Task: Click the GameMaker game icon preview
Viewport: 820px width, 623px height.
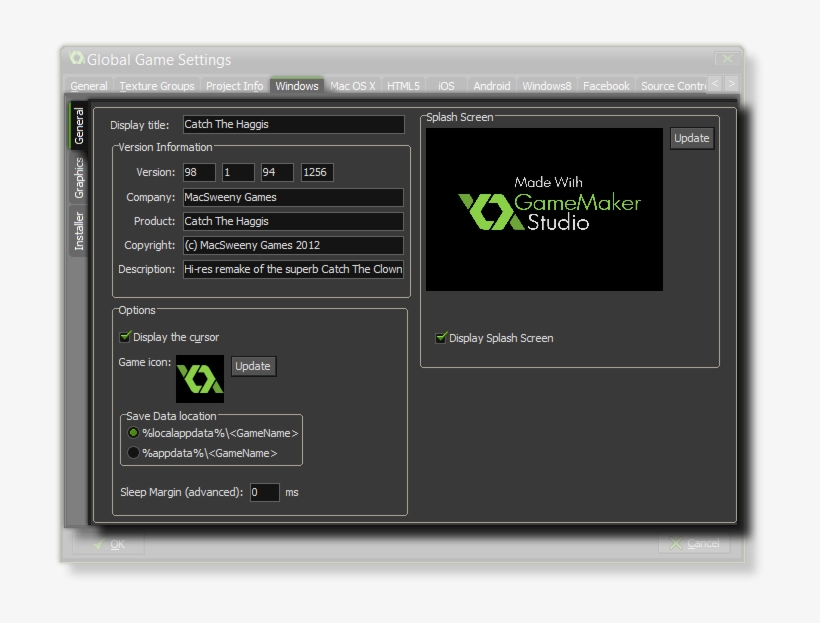Action: [x=200, y=379]
